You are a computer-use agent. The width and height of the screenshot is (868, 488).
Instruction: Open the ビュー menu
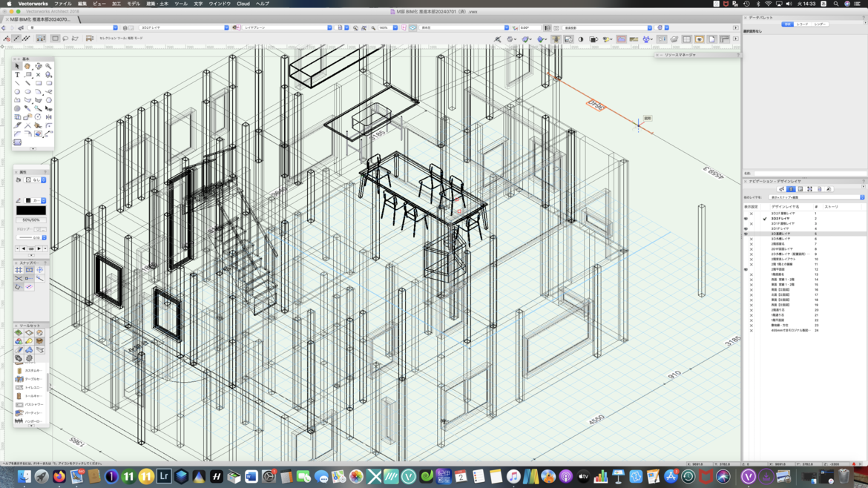[x=99, y=4]
